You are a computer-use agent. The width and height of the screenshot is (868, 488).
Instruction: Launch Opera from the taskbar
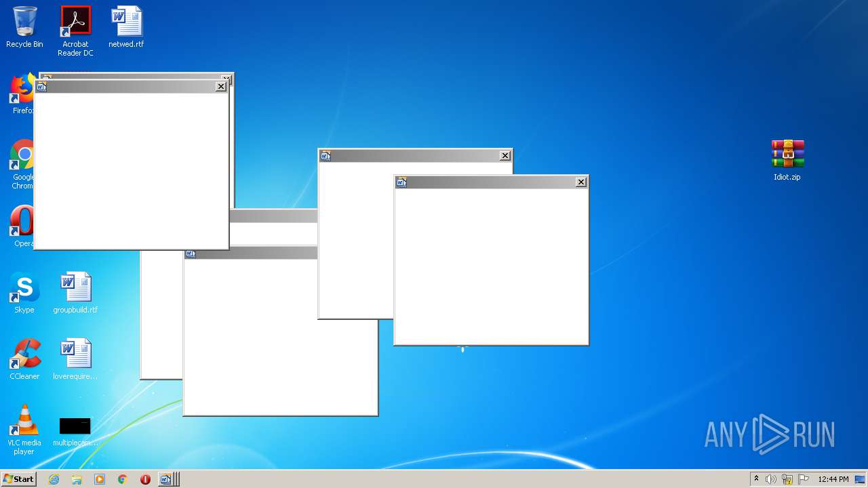(145, 479)
